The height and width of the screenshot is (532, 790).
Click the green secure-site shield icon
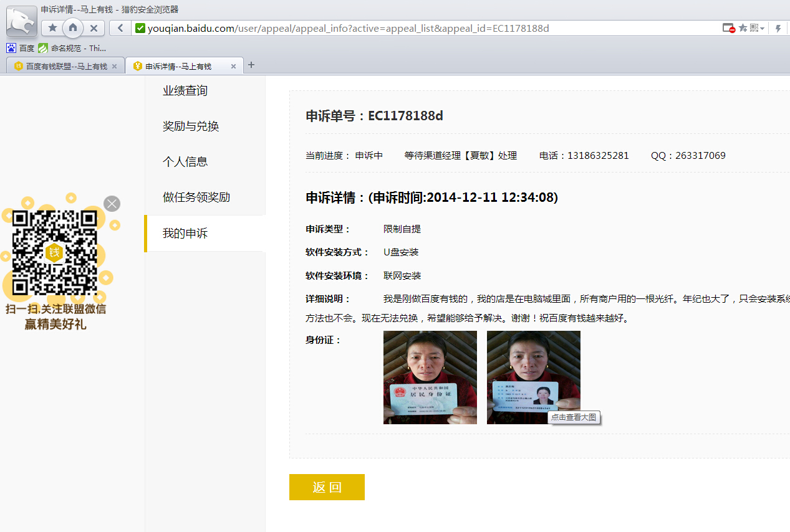(x=140, y=28)
